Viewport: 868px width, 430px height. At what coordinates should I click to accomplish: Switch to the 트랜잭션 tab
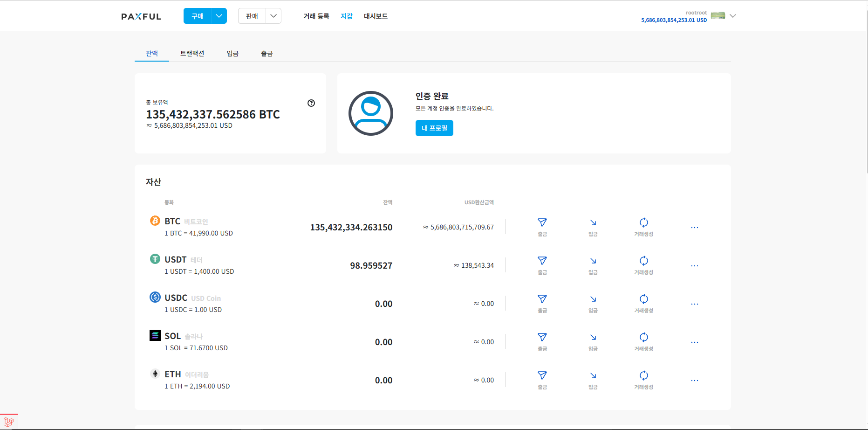[192, 53]
